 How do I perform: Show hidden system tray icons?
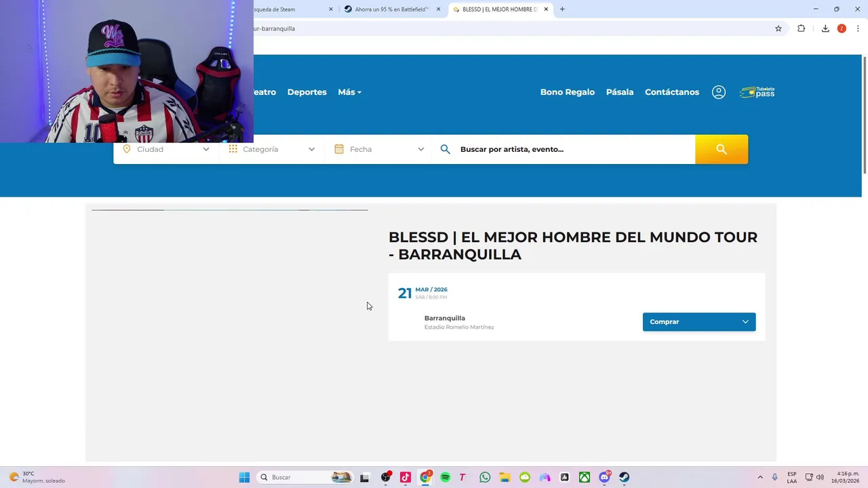760,477
